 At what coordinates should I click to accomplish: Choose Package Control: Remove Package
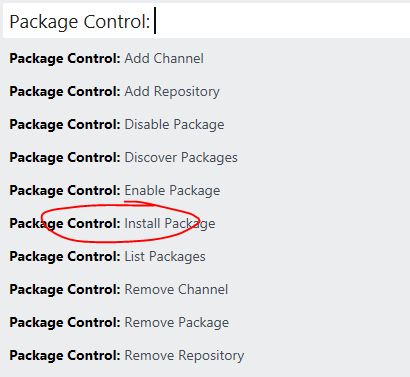coord(207,323)
